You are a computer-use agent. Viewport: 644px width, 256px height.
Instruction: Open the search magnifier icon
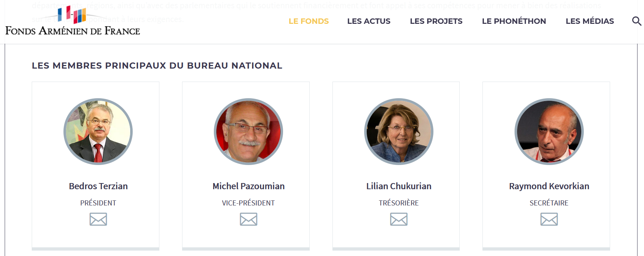(636, 21)
